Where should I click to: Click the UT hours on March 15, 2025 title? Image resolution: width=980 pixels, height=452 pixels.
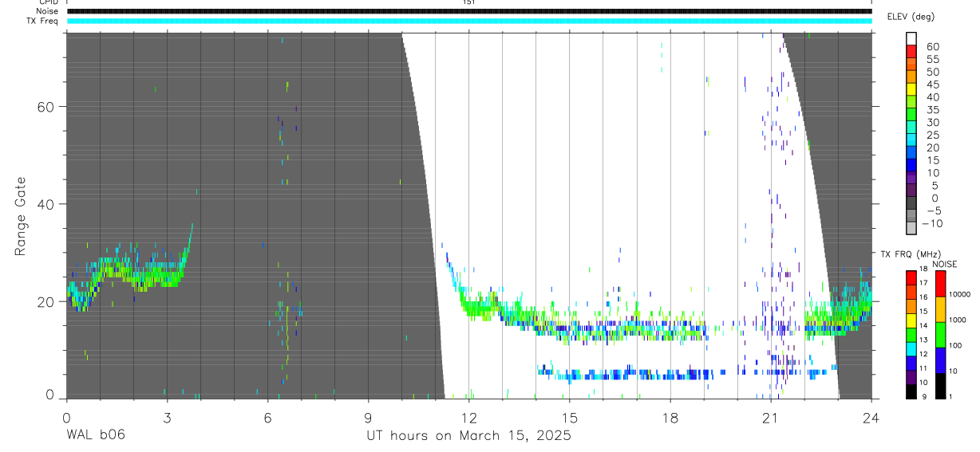coord(468,435)
